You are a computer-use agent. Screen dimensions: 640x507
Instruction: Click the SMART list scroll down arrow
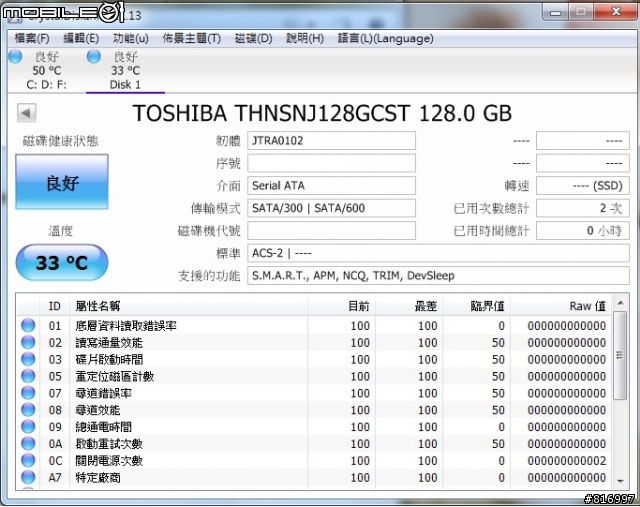pos(620,481)
